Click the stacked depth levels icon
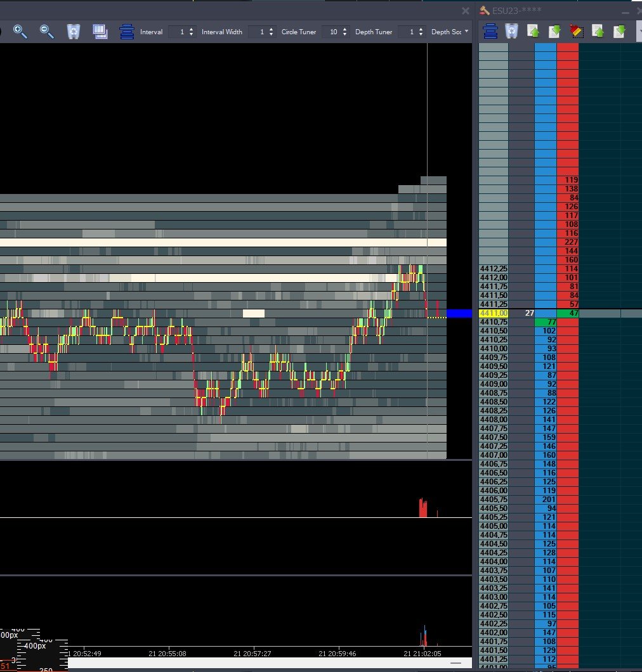The height and width of the screenshot is (672, 642). (x=126, y=32)
